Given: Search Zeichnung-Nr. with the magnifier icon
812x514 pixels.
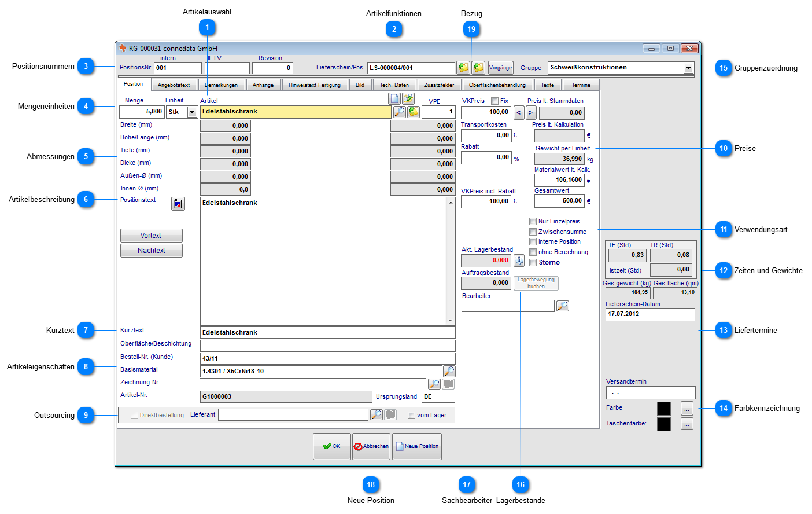Looking at the screenshot, I should (434, 384).
